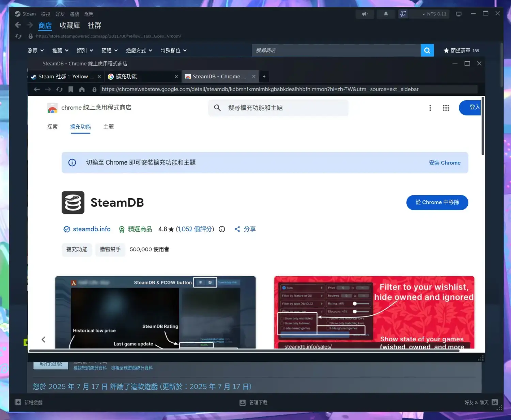Reload the overlay browser page
511x420 pixels.
59,89
